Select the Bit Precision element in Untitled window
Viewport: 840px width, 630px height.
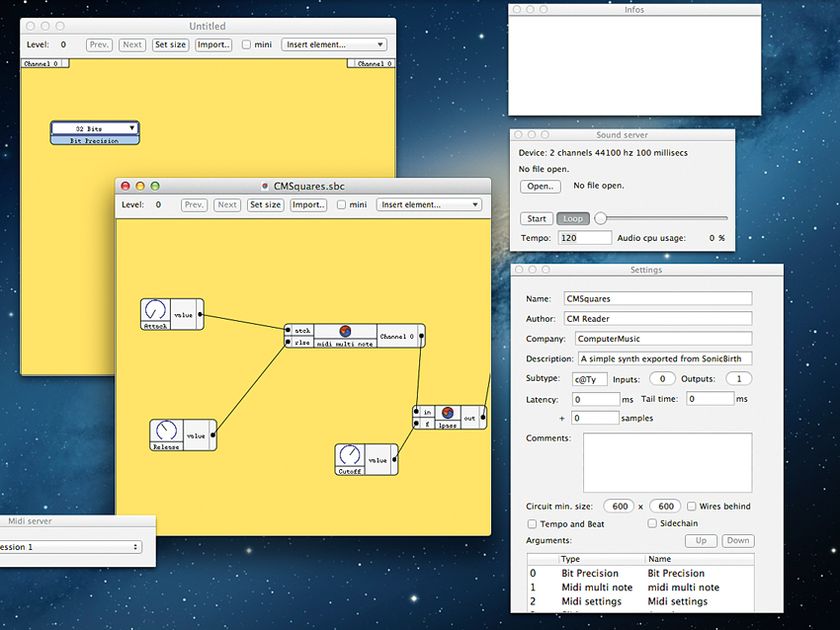click(x=95, y=140)
